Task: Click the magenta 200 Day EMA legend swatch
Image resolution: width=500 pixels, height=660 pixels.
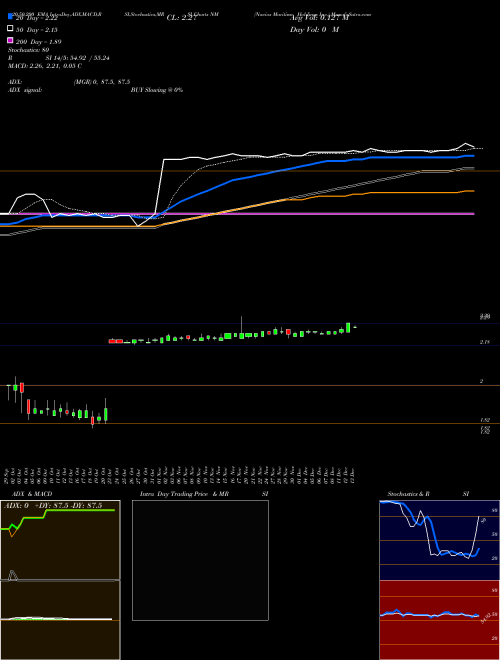Action: [10, 40]
